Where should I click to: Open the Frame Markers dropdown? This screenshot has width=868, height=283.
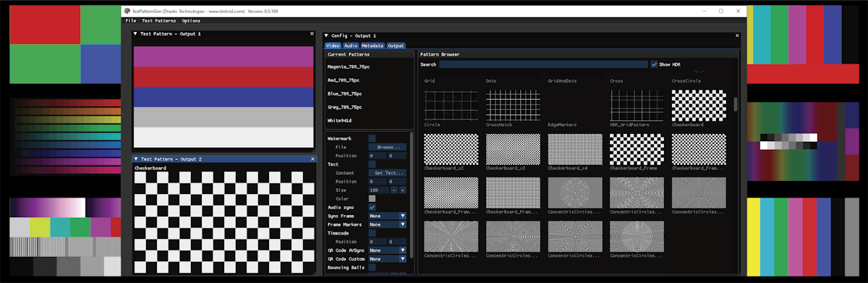pyautogui.click(x=388, y=224)
